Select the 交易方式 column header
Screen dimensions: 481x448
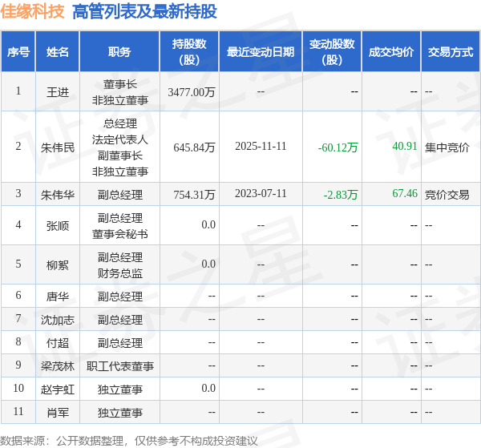point(450,52)
